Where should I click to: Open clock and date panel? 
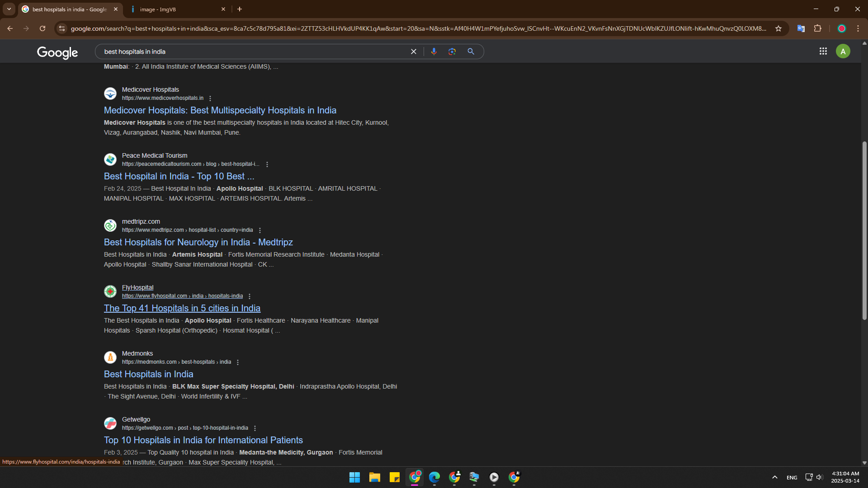(x=845, y=477)
